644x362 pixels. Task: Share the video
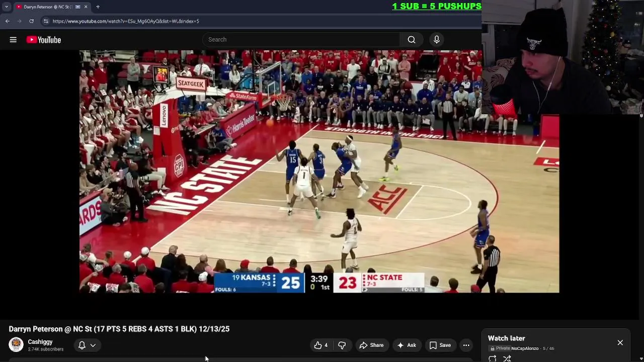[x=371, y=345]
